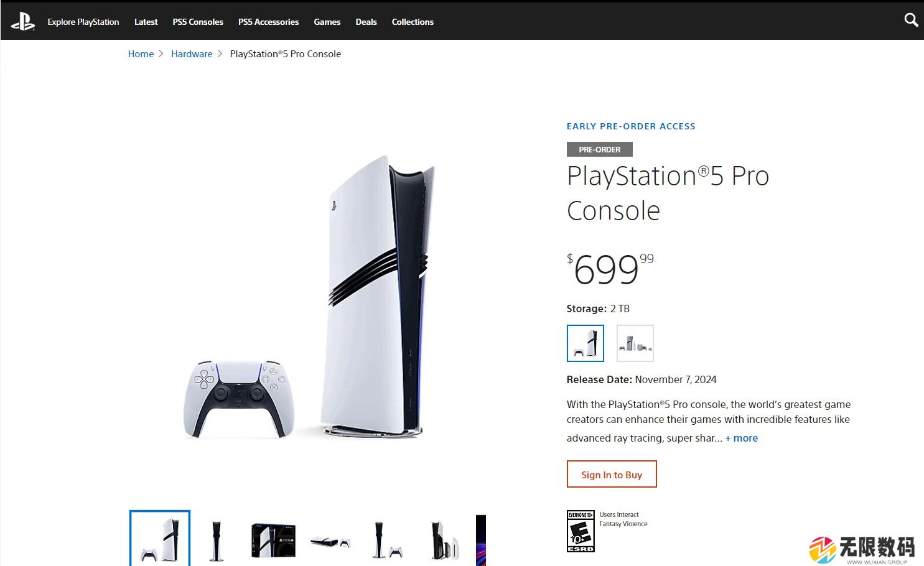Select the PS5 Pro box packaging thumbnail
924x566 pixels.
(x=273, y=540)
